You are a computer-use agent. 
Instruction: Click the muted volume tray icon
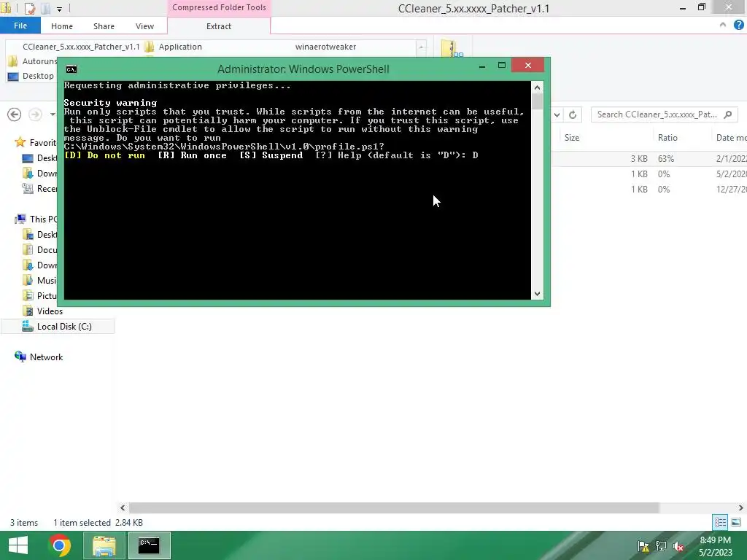[x=678, y=546]
